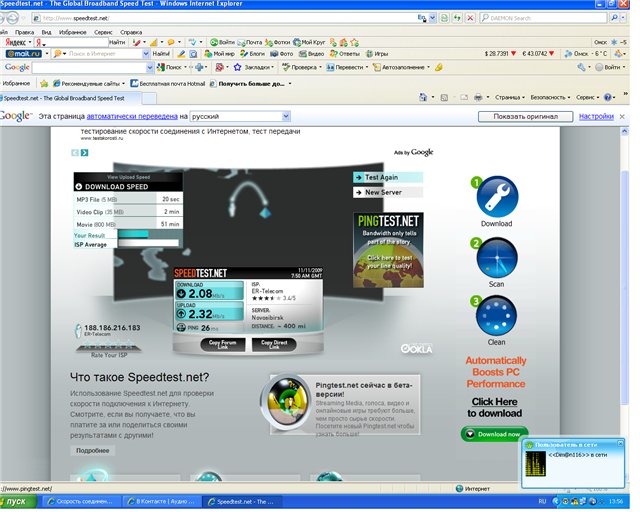Image resolution: width=640 pixels, height=512 pixels.
Task: Click Copy Direct Link button
Action: (274, 345)
